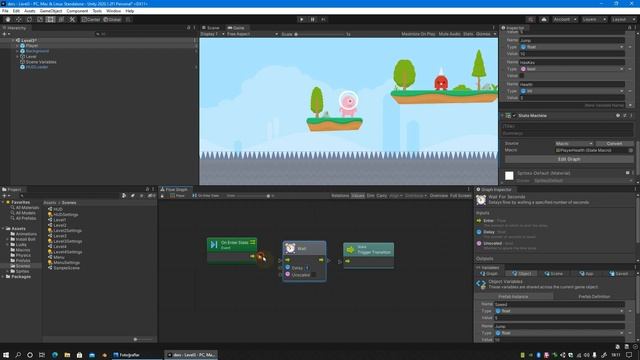Open the Gizmos dropdown
This screenshot has width=640, height=360.
click(x=486, y=34)
